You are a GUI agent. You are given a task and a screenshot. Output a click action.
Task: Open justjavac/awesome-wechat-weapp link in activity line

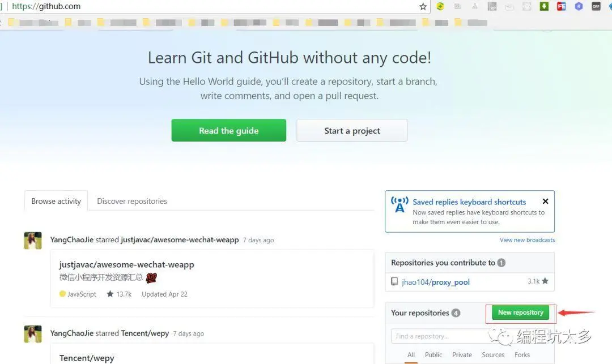[x=180, y=239]
